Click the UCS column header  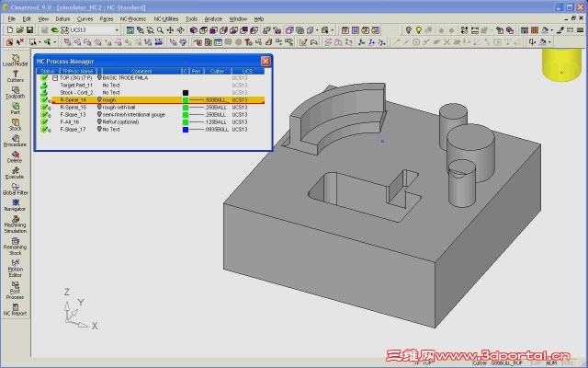(247, 71)
